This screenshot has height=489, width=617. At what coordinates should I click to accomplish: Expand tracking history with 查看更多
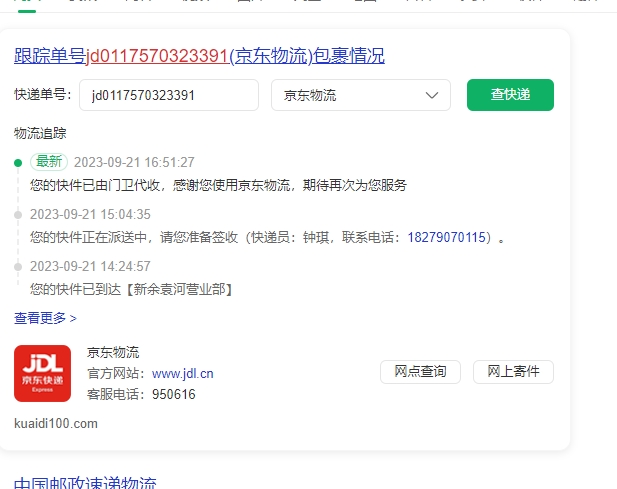[45, 318]
